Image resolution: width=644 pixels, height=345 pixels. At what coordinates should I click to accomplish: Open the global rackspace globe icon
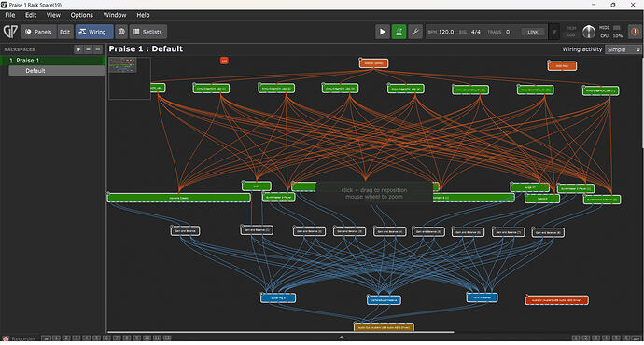(121, 32)
